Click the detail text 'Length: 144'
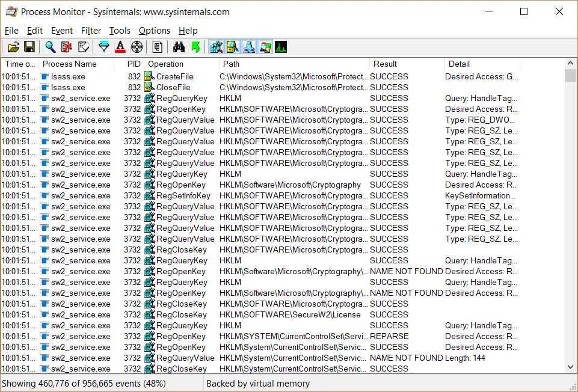 pyautogui.click(x=465, y=358)
